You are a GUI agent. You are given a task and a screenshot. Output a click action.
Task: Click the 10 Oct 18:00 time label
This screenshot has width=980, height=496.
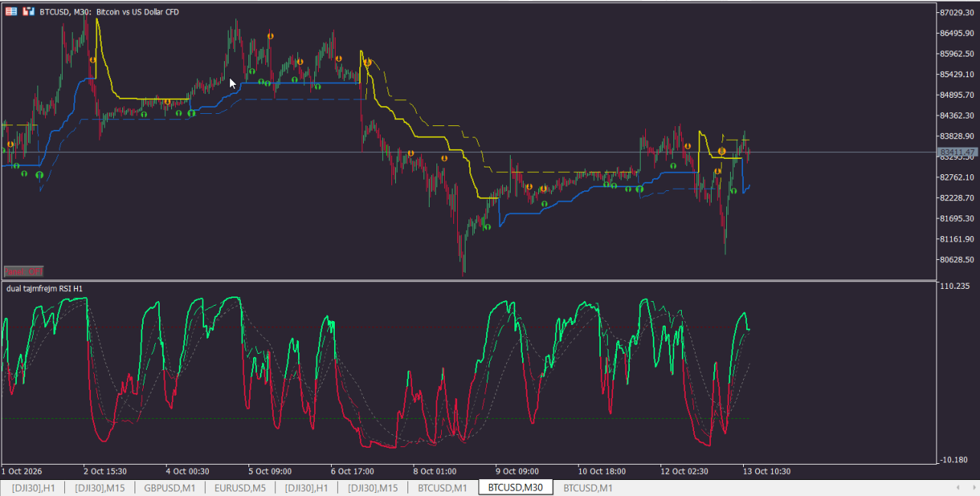pos(602,472)
